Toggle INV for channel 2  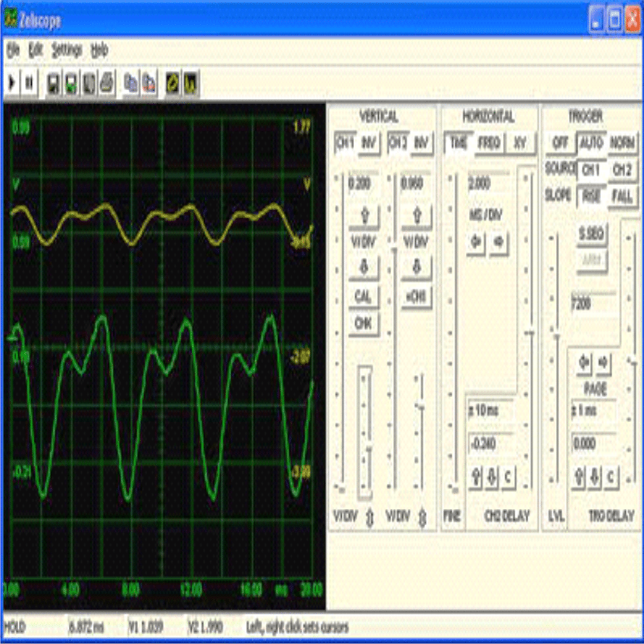point(420,143)
